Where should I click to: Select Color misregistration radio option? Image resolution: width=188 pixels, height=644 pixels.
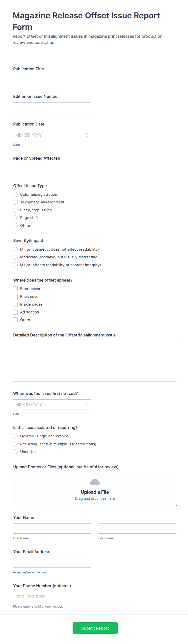pos(15,195)
